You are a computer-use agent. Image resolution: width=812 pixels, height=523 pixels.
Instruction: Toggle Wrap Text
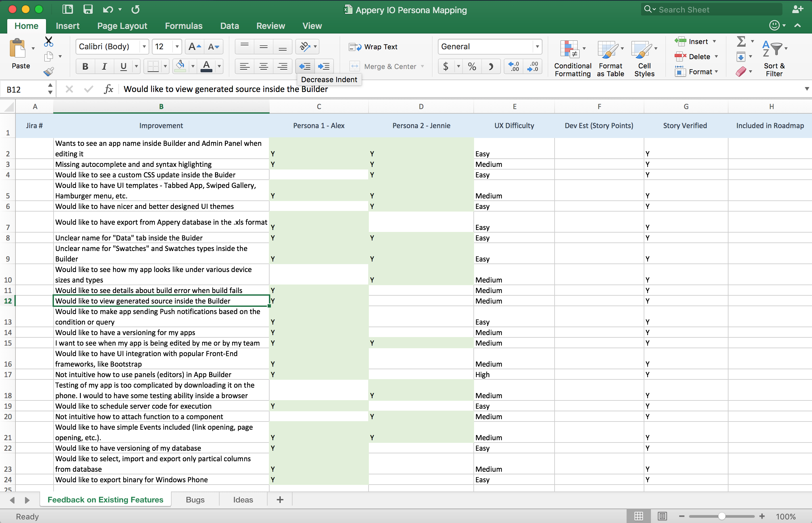[373, 47]
